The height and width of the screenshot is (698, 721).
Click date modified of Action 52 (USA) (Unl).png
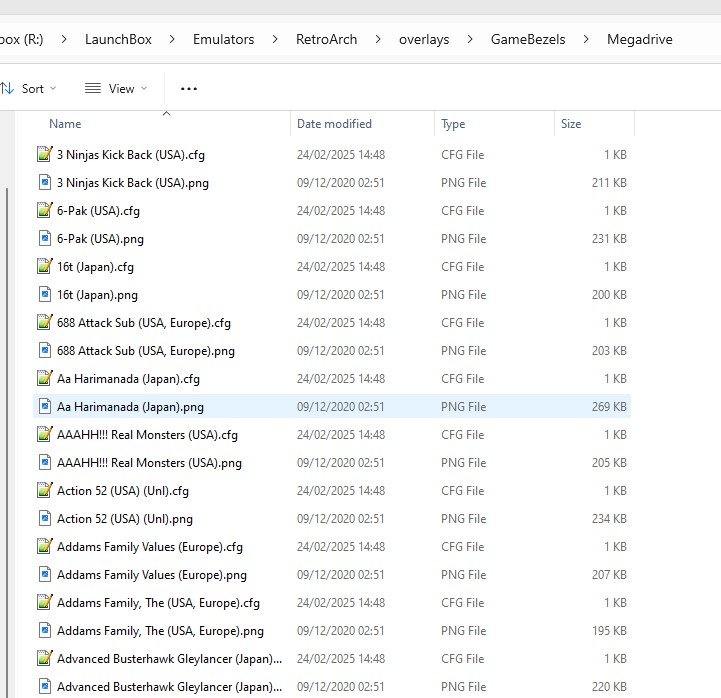click(x=340, y=519)
